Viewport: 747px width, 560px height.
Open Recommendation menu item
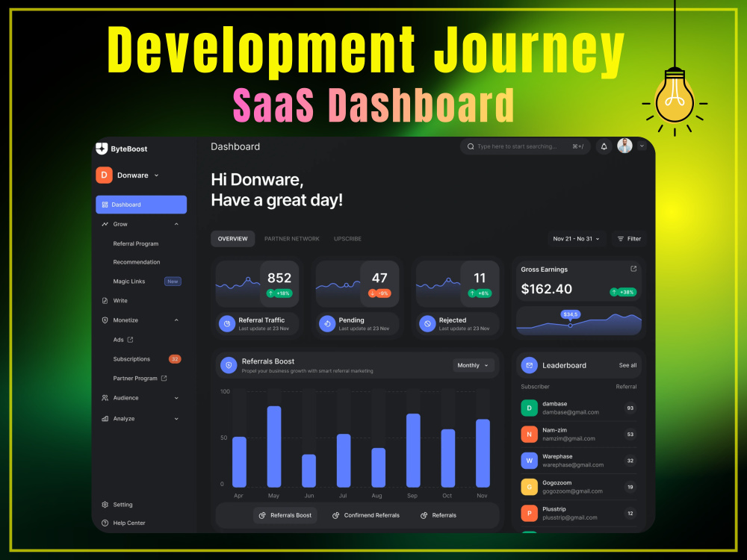tap(137, 262)
